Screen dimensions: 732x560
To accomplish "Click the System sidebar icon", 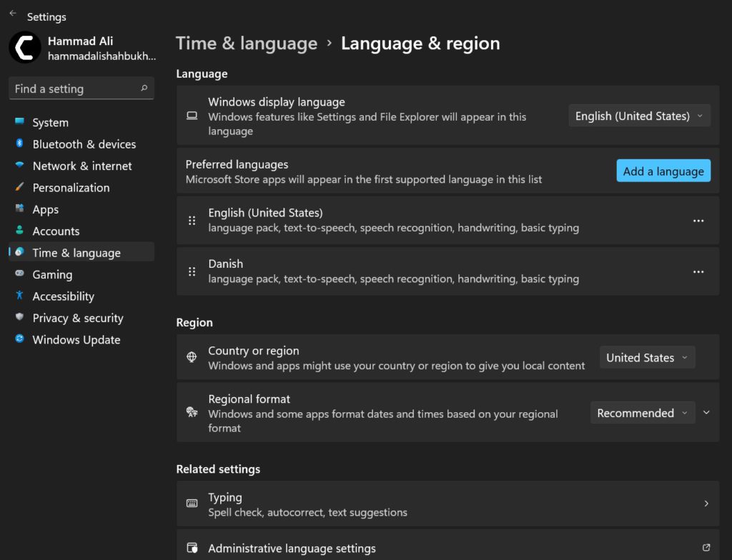I will coord(19,122).
